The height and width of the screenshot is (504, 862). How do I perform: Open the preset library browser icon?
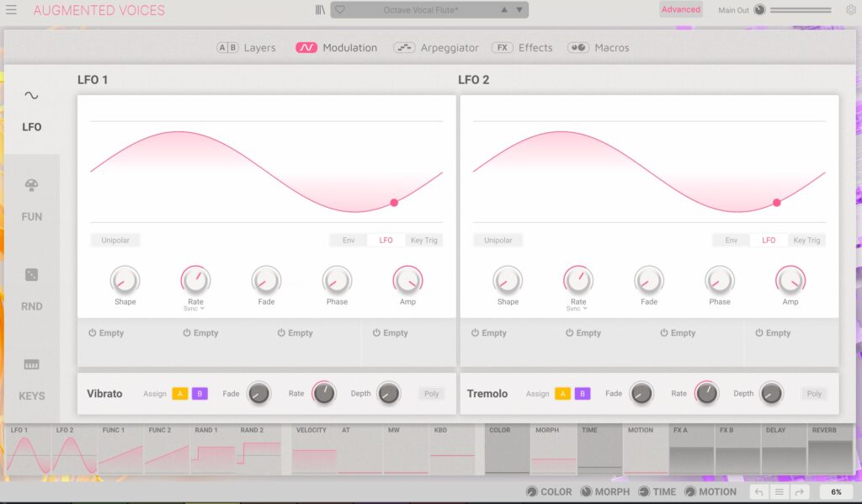[x=320, y=10]
